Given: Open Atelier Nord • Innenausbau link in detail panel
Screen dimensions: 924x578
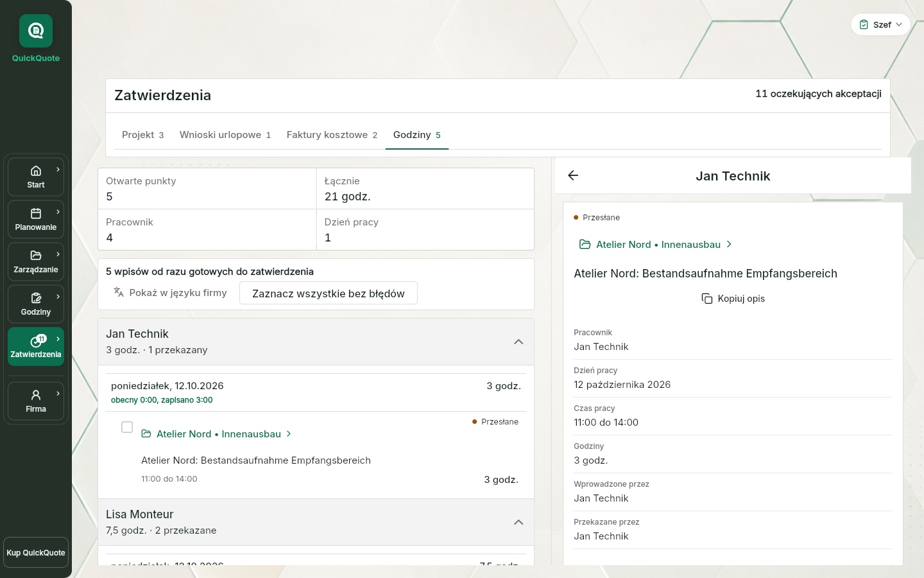Looking at the screenshot, I should click(656, 245).
